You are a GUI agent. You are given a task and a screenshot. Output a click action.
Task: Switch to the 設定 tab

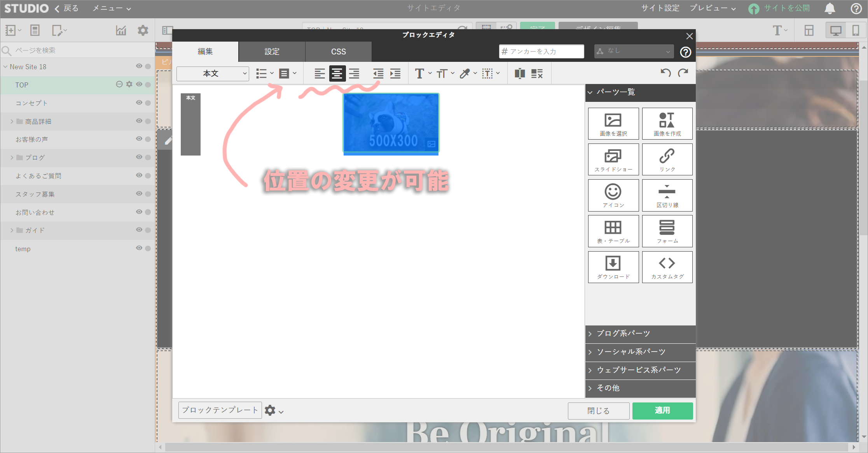272,52
